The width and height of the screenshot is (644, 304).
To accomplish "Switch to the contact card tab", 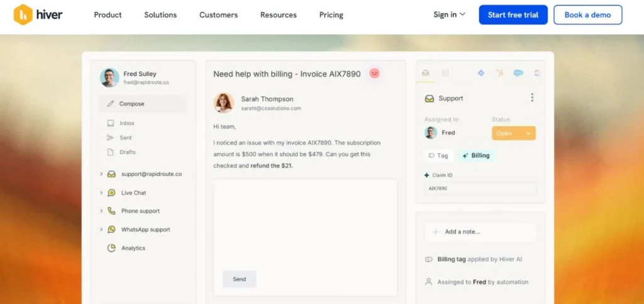I will (x=445, y=73).
